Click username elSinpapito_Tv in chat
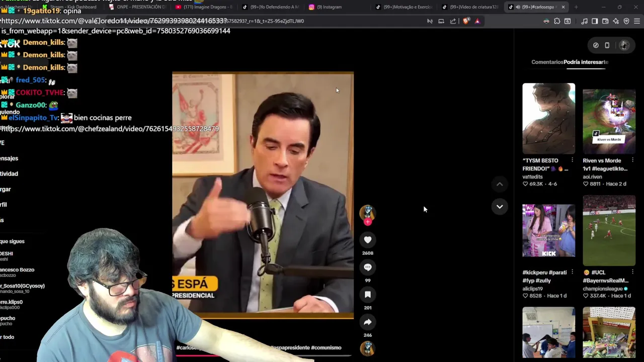This screenshot has width=644, height=362. [33, 118]
